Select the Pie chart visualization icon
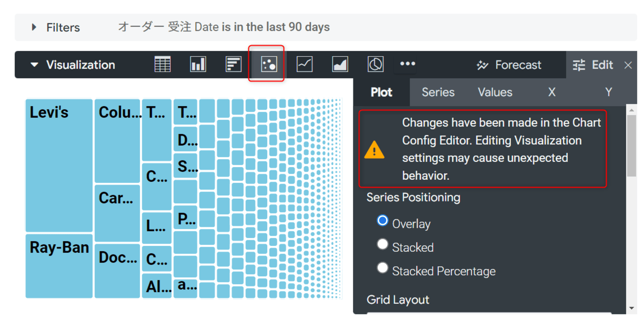 click(375, 64)
